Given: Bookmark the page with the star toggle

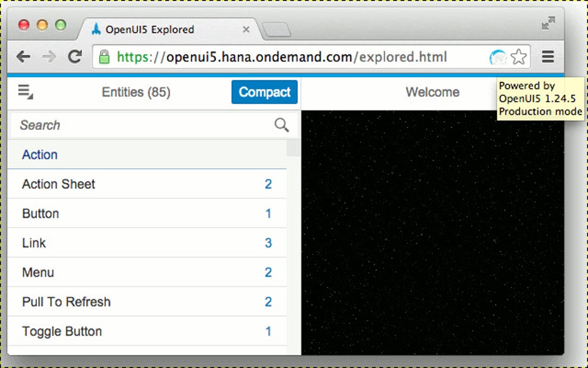Looking at the screenshot, I should click(518, 57).
